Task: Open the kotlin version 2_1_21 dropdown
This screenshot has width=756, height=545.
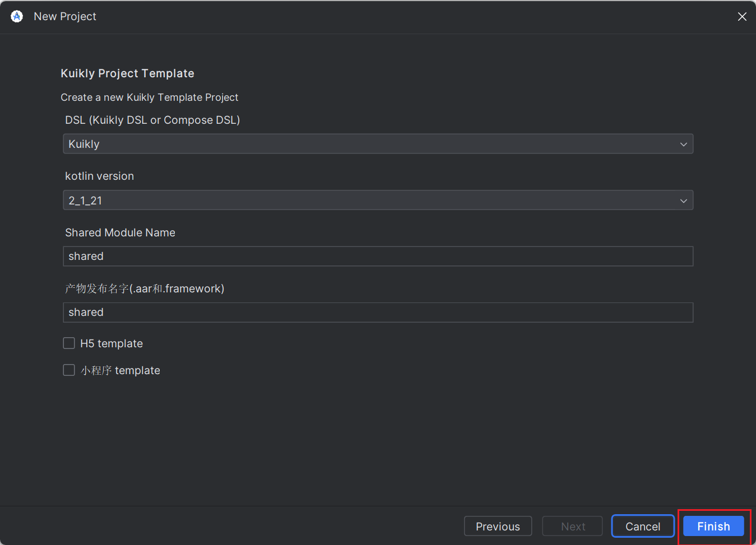Action: pos(378,200)
